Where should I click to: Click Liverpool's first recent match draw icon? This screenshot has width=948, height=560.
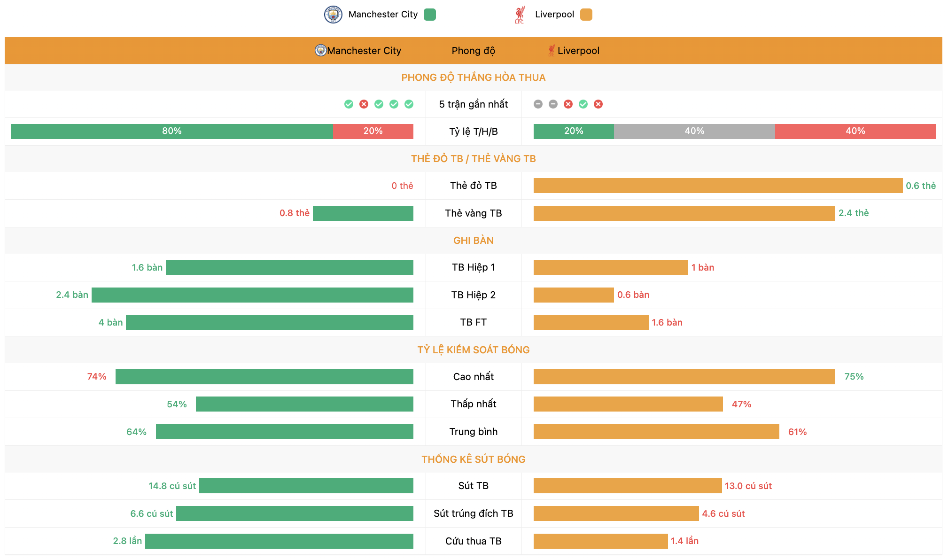[538, 104]
